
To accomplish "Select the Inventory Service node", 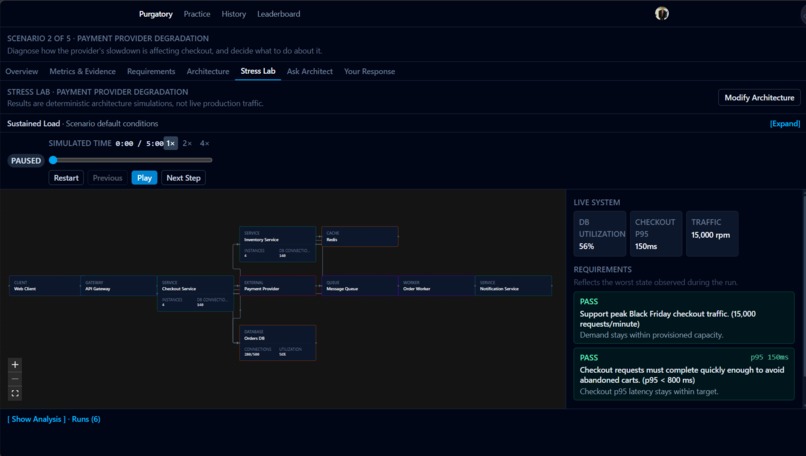I will tap(278, 244).
